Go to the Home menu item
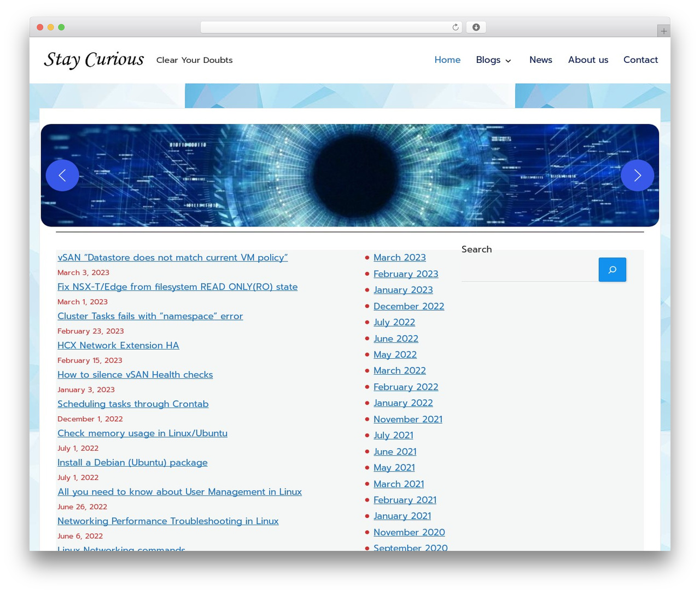Viewport: 700px width, 593px height. click(447, 60)
